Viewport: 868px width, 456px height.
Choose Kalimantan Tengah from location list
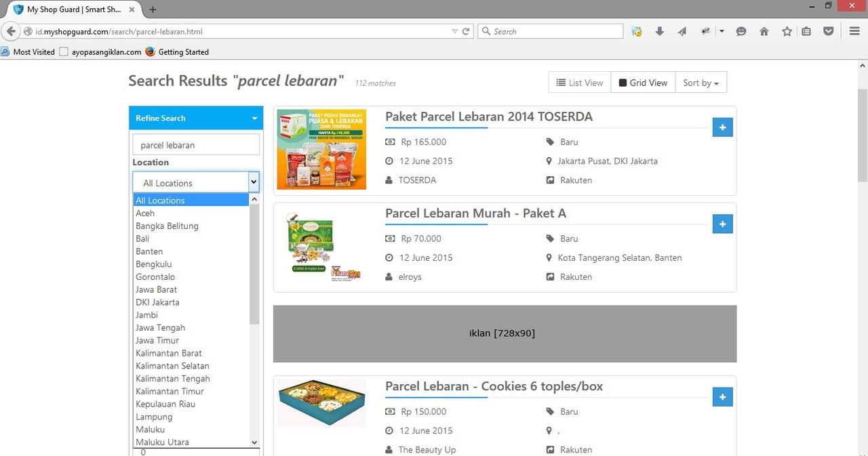(191, 379)
